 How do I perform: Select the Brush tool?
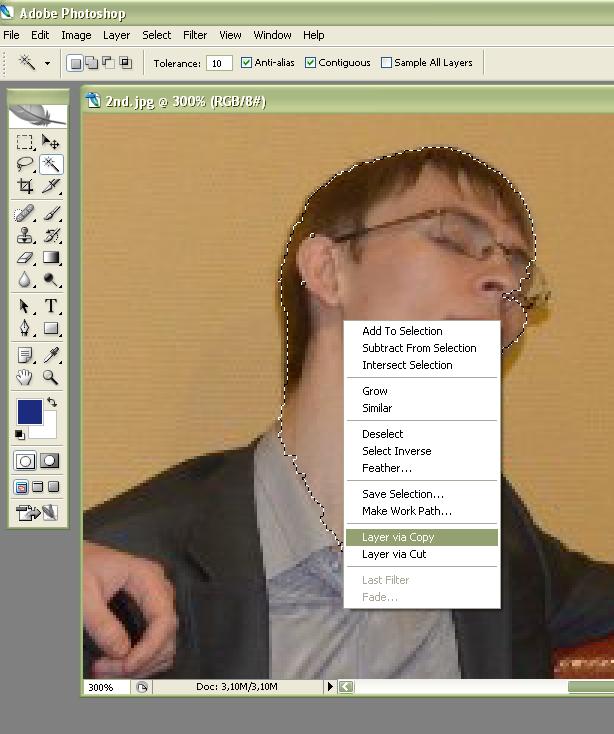[51, 213]
